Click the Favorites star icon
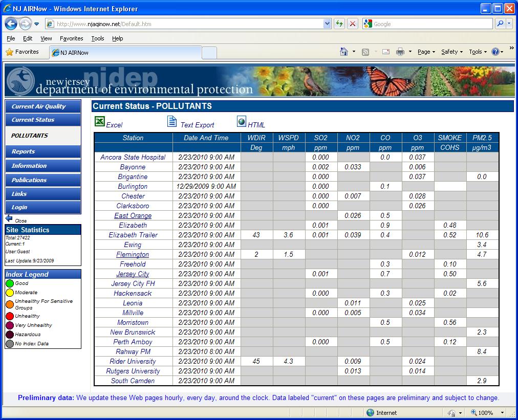Viewport: 518px width, 420px height. click(9, 52)
